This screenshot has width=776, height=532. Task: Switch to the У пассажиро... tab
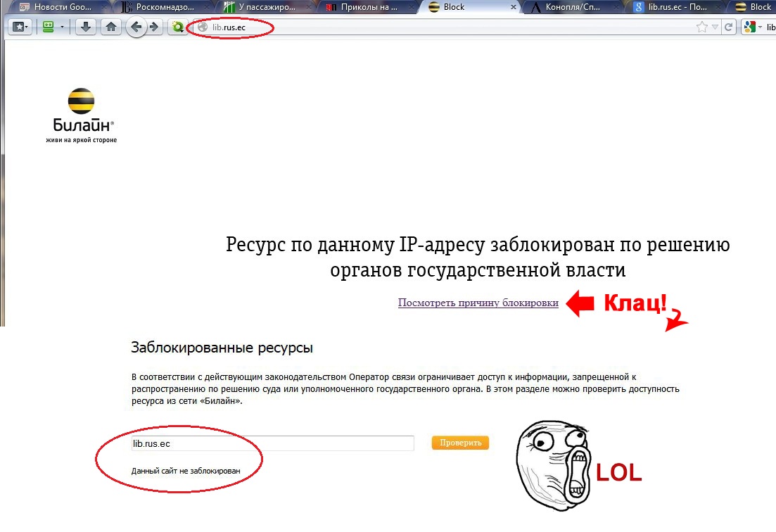tap(266, 7)
